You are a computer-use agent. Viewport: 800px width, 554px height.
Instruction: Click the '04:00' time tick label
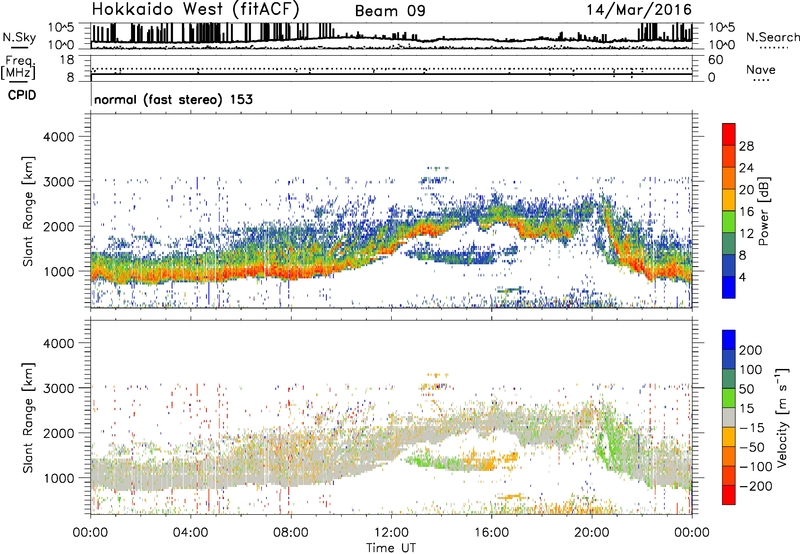[190, 533]
